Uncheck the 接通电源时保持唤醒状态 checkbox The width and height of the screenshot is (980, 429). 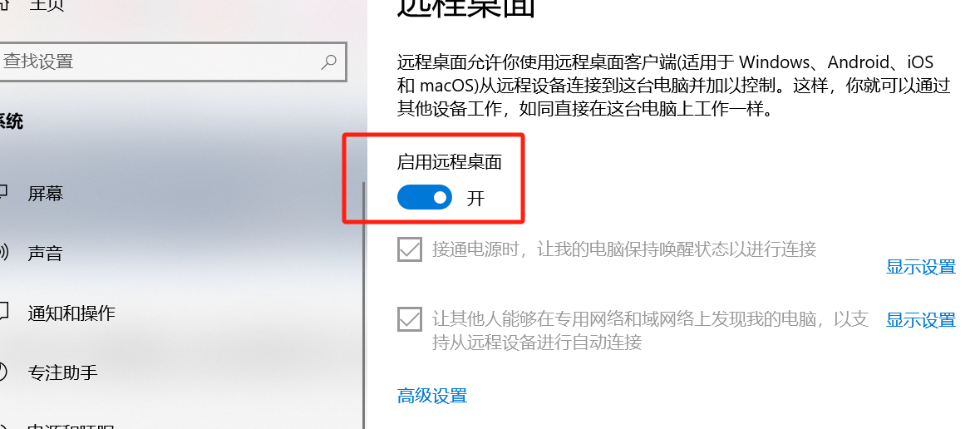410,249
